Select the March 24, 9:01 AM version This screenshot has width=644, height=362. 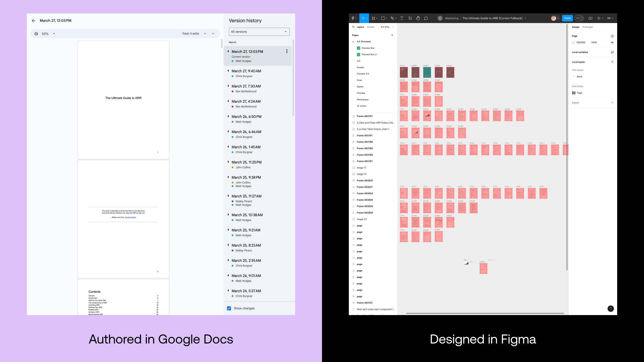click(258, 278)
